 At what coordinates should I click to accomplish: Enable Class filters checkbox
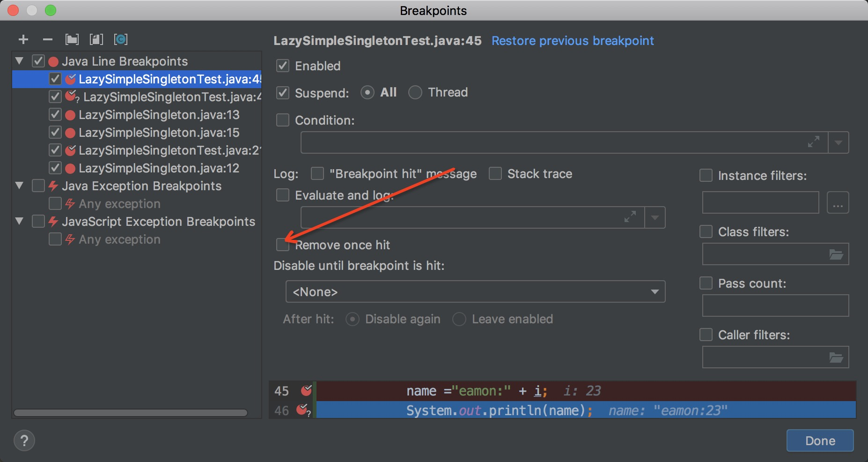click(706, 232)
